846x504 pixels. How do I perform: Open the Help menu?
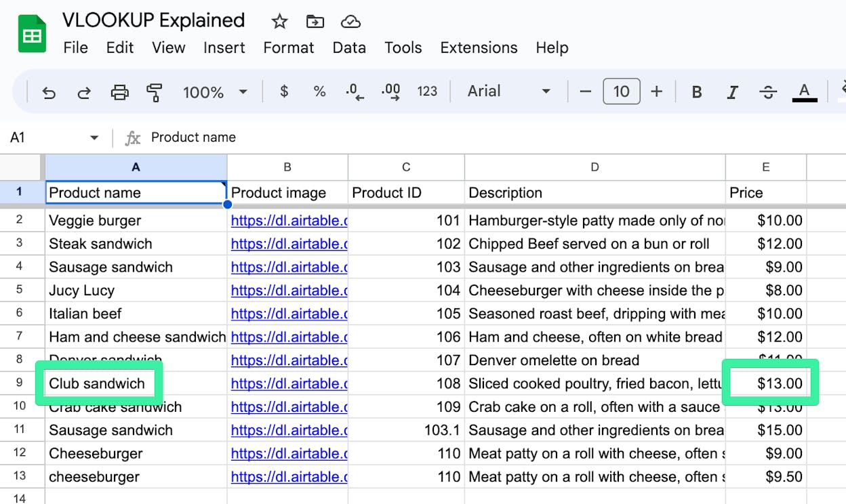click(552, 47)
